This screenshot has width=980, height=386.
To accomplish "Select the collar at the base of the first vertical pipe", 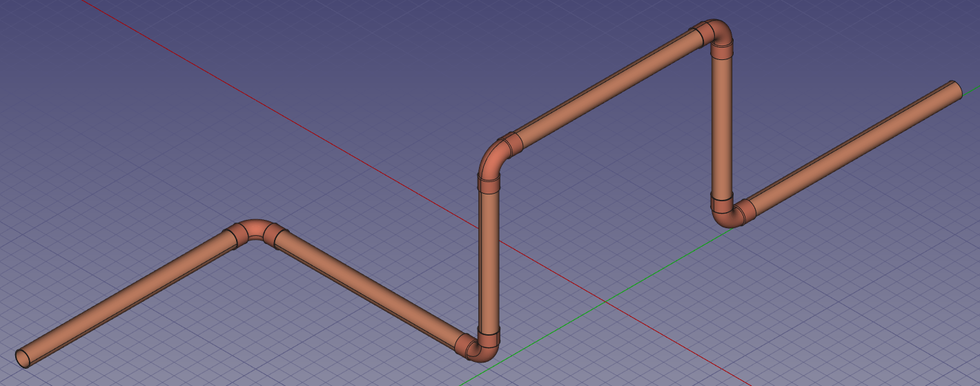I will click(x=489, y=338).
